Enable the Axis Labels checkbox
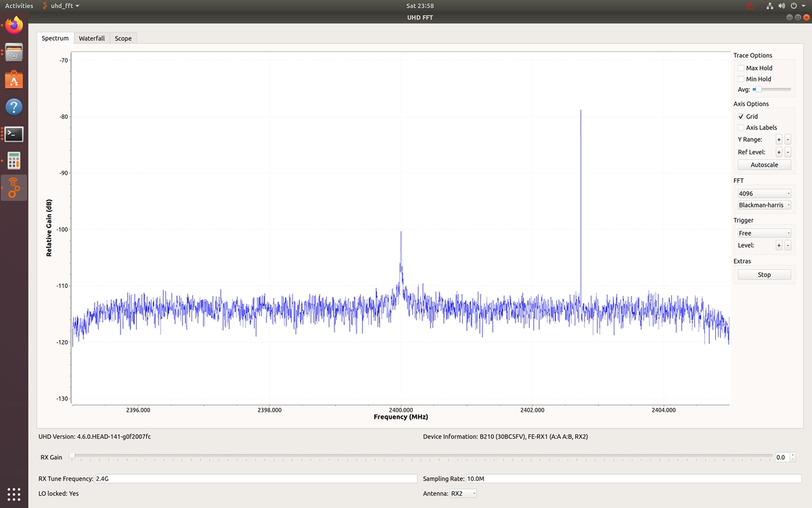The height and width of the screenshot is (508, 812). [x=741, y=127]
